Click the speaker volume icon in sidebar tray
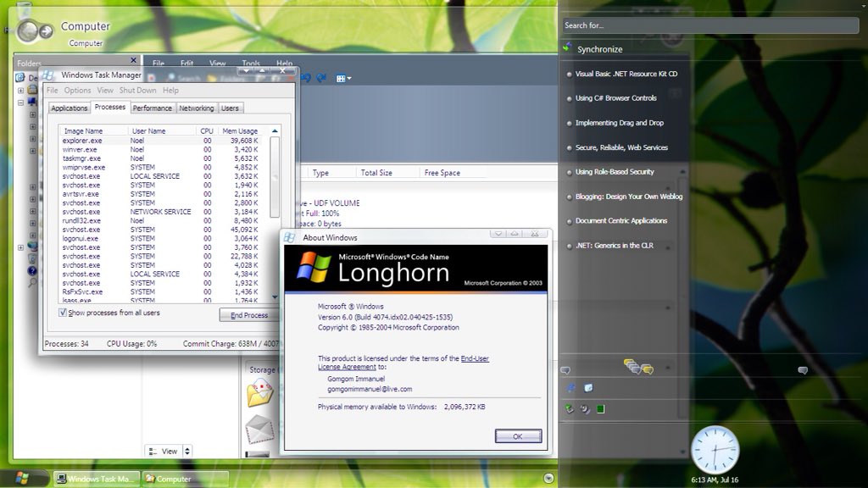The height and width of the screenshot is (488, 868). click(x=585, y=409)
